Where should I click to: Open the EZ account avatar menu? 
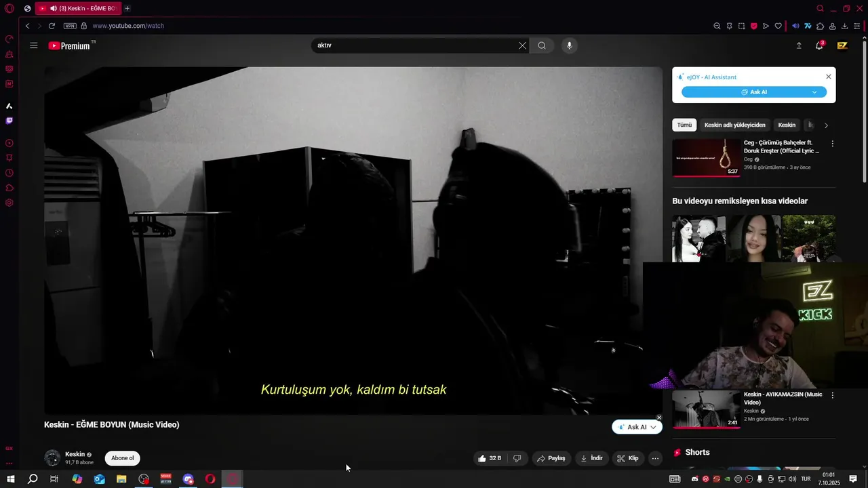point(842,45)
